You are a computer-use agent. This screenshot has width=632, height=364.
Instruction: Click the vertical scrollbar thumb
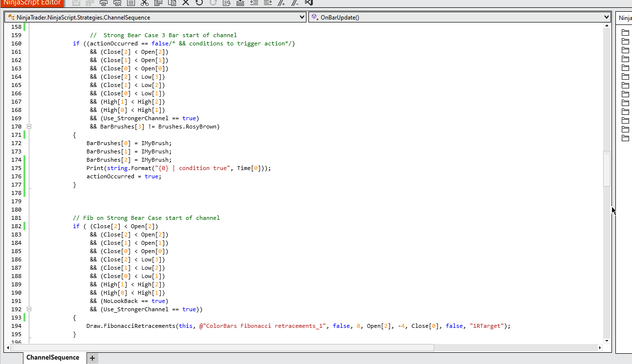tap(607, 168)
